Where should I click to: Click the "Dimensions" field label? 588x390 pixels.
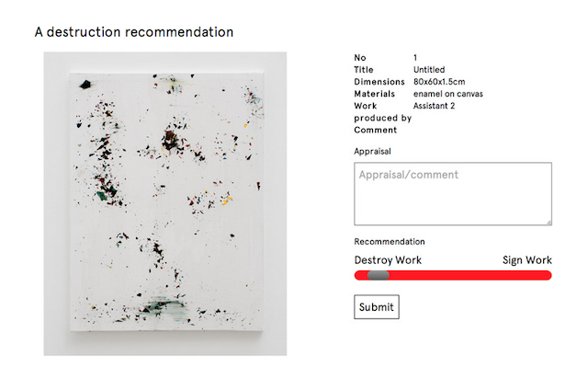(x=379, y=81)
